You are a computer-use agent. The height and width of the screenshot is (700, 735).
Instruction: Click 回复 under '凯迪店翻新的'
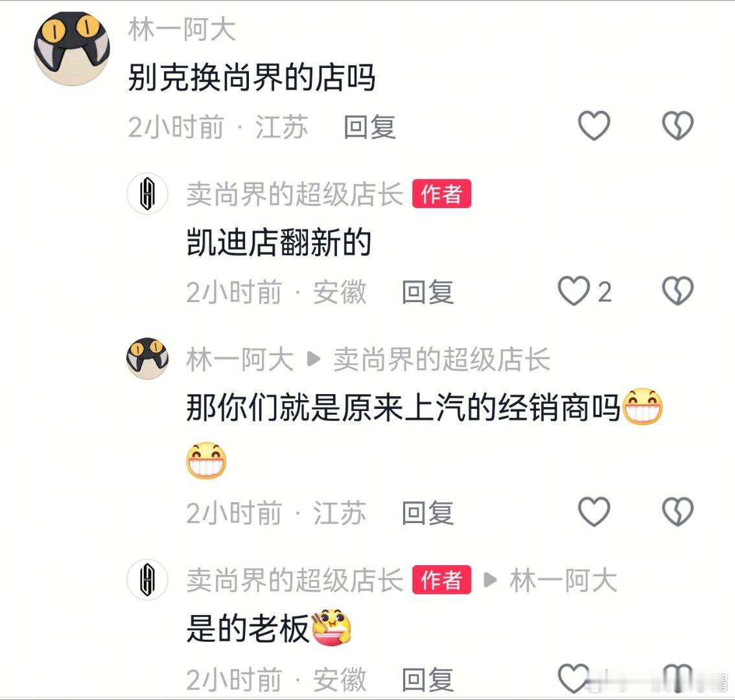(x=428, y=292)
